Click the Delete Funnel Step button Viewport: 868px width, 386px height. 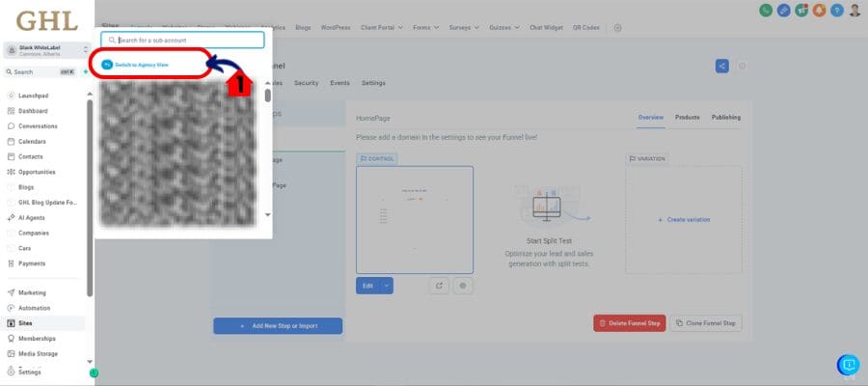[x=629, y=324]
